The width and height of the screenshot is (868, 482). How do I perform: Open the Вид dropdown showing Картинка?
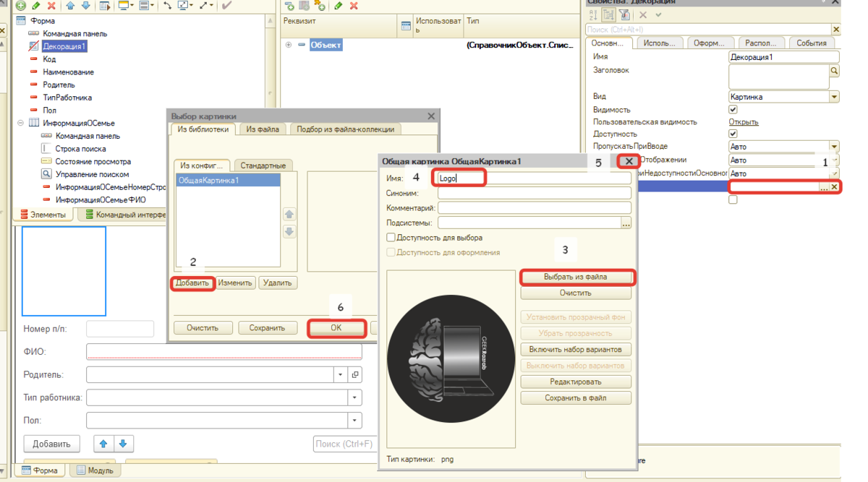(834, 97)
